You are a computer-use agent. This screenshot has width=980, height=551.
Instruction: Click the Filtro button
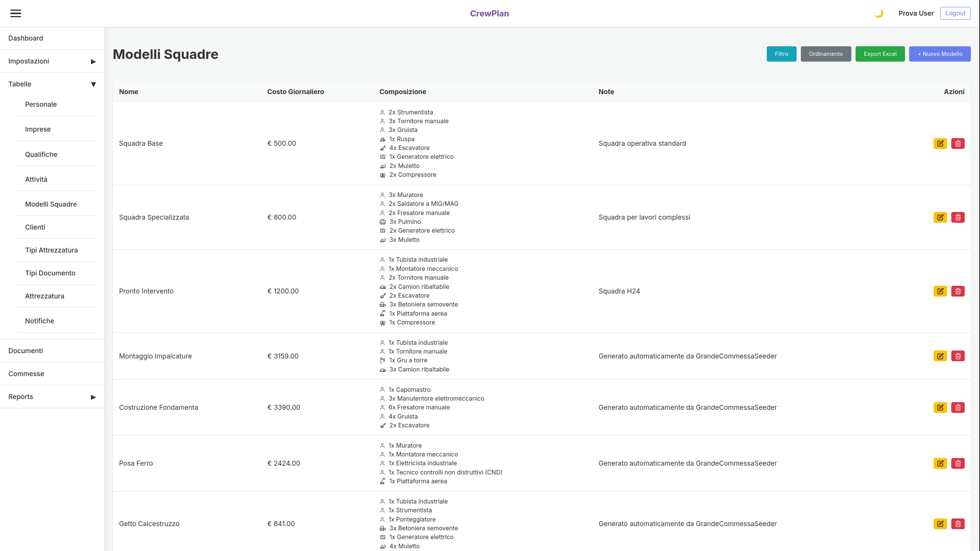(781, 54)
